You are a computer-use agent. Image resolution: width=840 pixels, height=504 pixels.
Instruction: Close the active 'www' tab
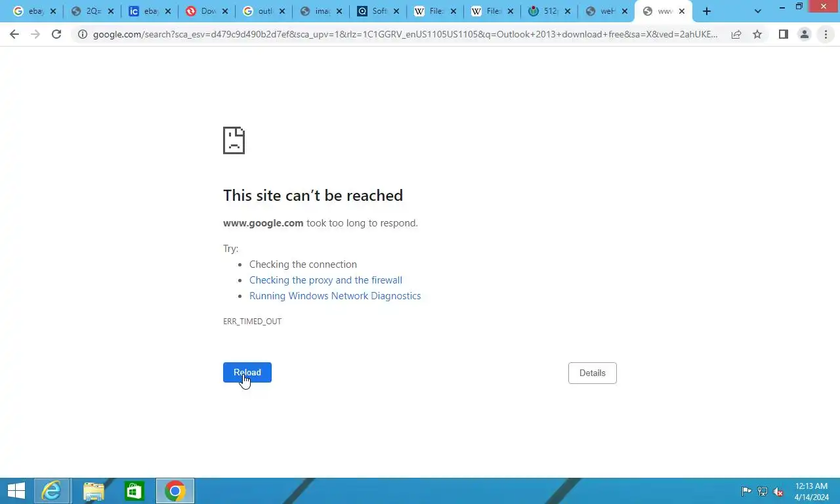pyautogui.click(x=682, y=11)
